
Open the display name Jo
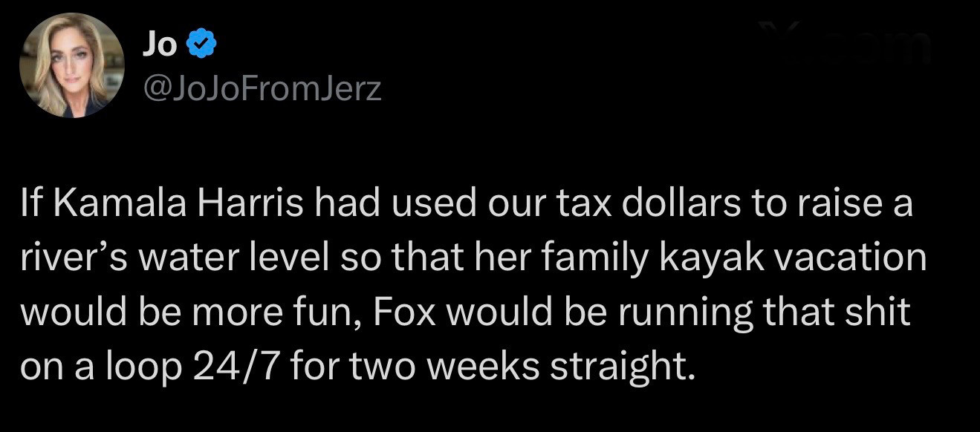[x=158, y=47]
